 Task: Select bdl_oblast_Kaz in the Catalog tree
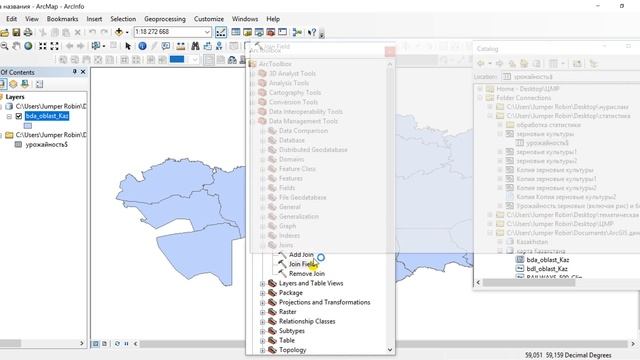tap(547, 269)
